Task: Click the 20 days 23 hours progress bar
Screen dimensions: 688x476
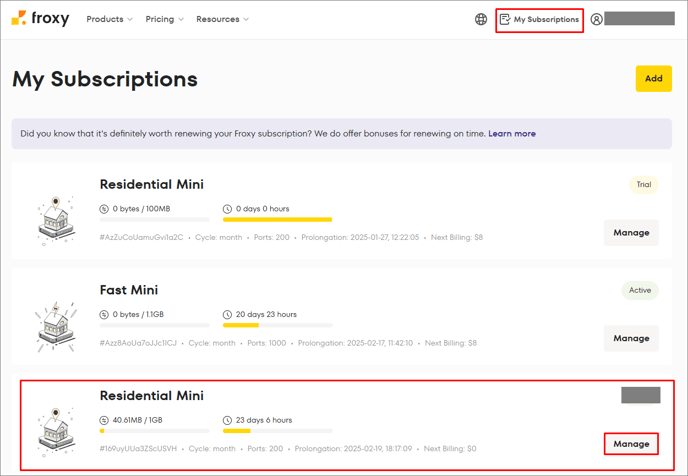Action: [278, 325]
